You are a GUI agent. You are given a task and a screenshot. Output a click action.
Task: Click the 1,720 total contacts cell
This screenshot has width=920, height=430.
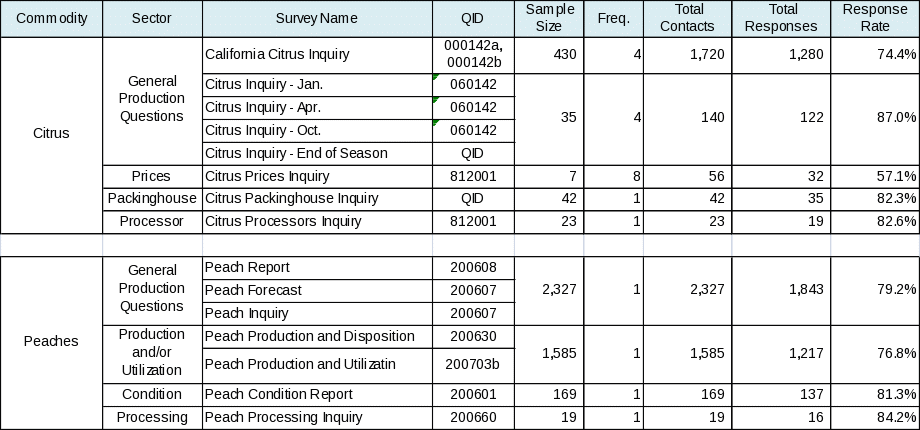click(x=688, y=55)
